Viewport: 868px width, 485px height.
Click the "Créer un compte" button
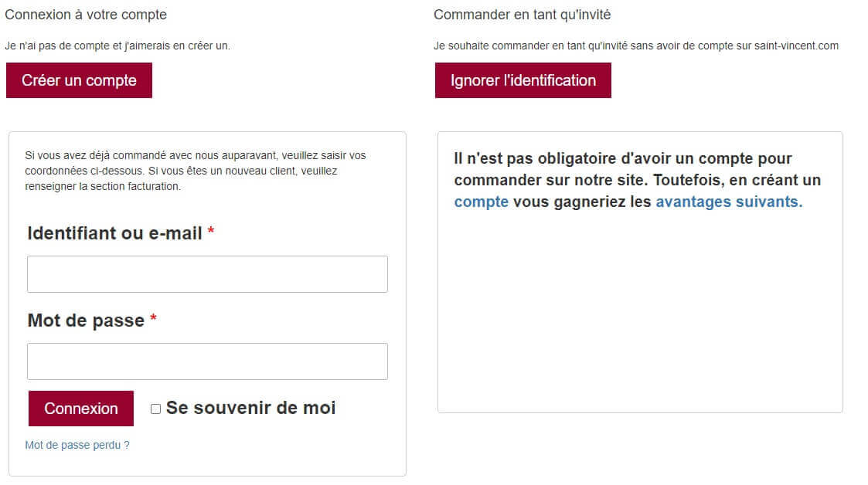coord(79,80)
